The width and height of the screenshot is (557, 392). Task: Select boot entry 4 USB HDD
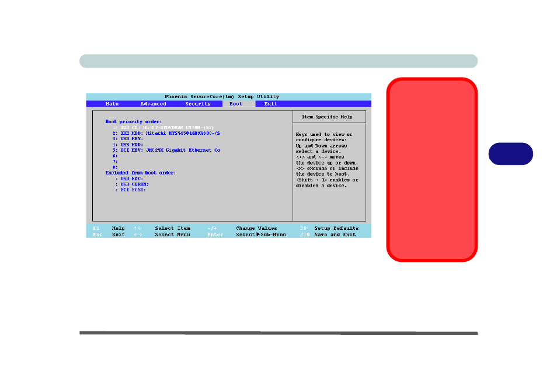pyautogui.click(x=128, y=145)
